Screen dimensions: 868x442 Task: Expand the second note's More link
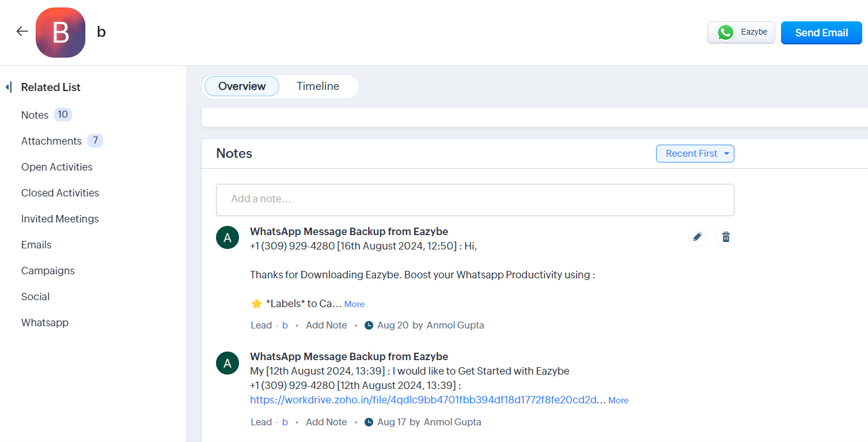(x=618, y=400)
